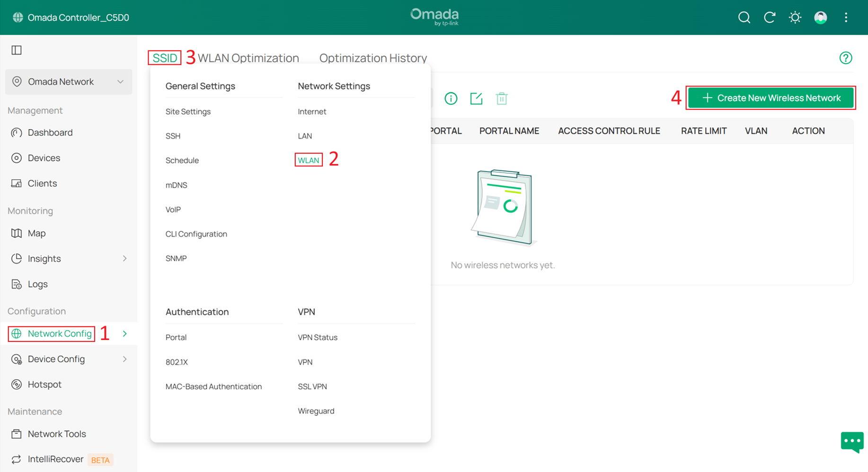The image size is (868, 472).
Task: Click the delete trash icon in the toolbar
Action: [x=502, y=98]
